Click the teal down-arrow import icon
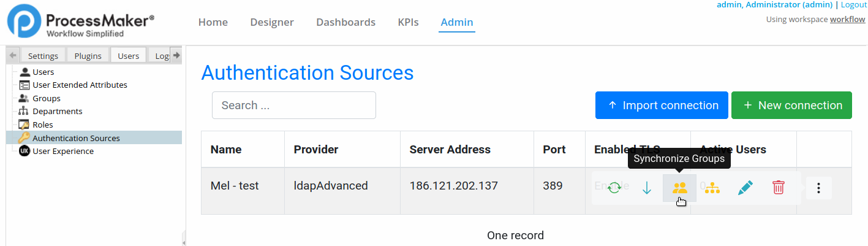868x246 pixels. (x=647, y=188)
